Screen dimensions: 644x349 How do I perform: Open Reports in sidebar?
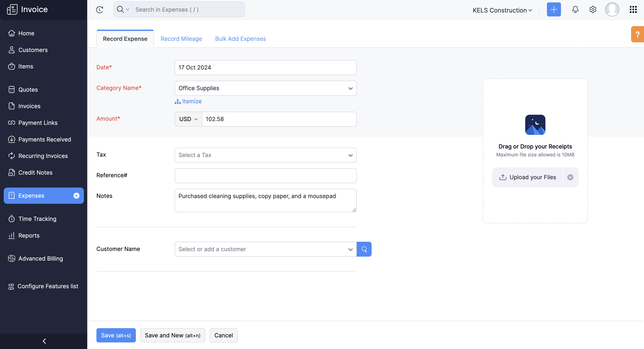click(44, 235)
